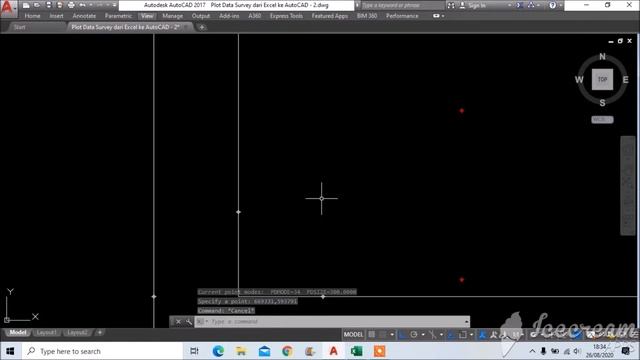Click the TOP face of ViewCube
640x360 pixels.
click(x=602, y=79)
